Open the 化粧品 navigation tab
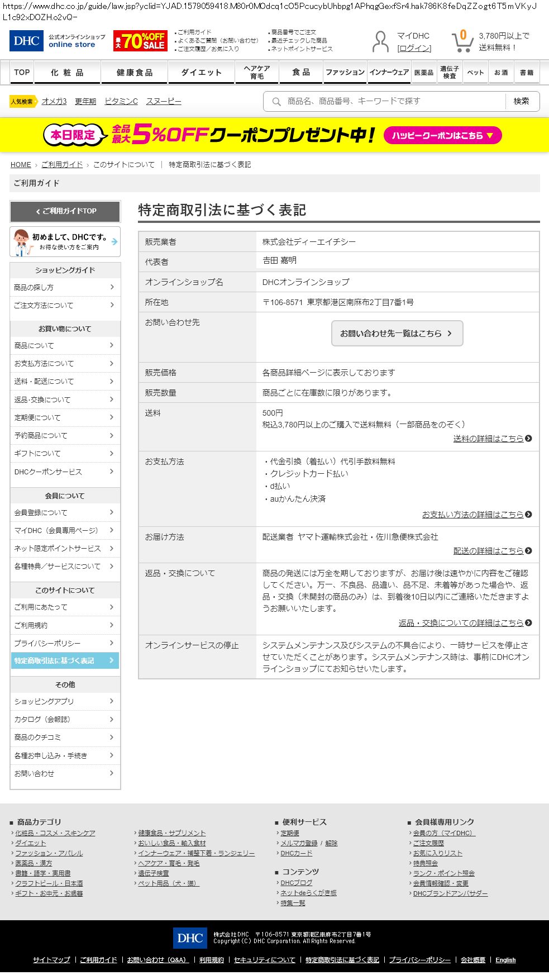Image resolution: width=549 pixels, height=980 pixels. point(67,73)
